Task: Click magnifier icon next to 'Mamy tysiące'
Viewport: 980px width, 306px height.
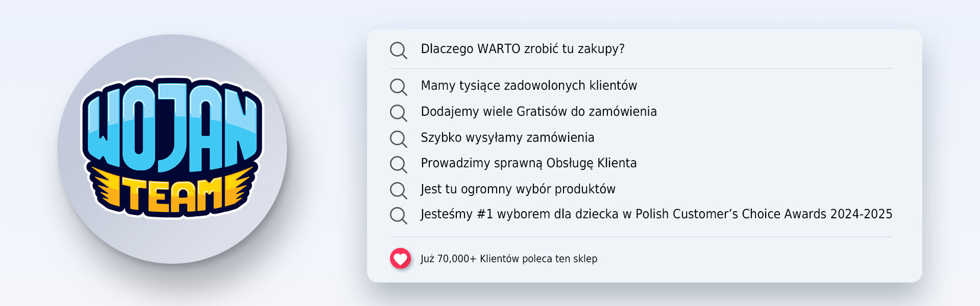Action: pyautogui.click(x=398, y=87)
